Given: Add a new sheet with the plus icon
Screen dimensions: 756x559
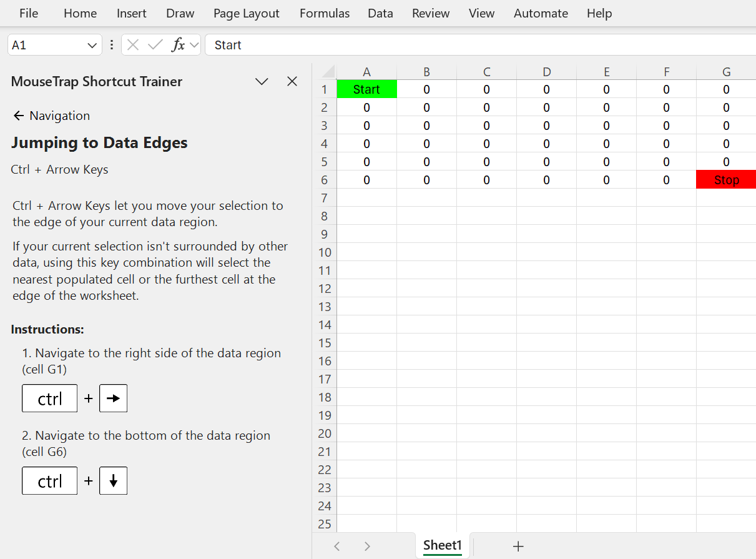Looking at the screenshot, I should coord(518,546).
